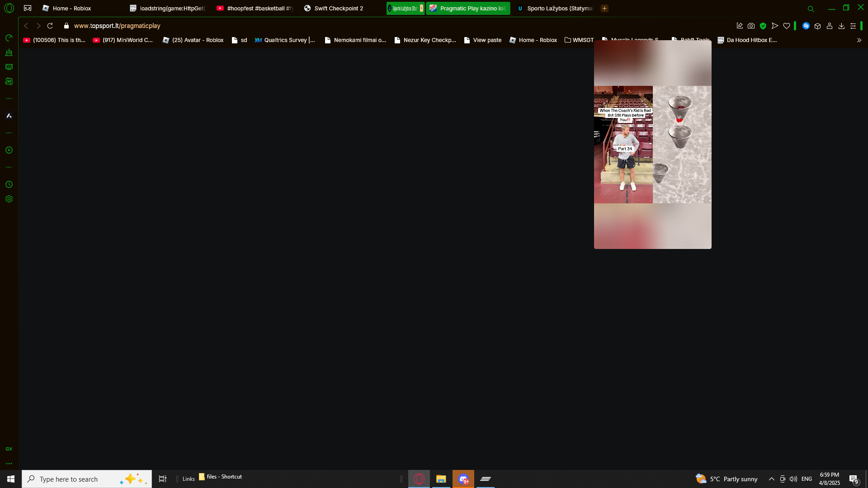Open the Easy Setup sliders icon

click(x=853, y=26)
